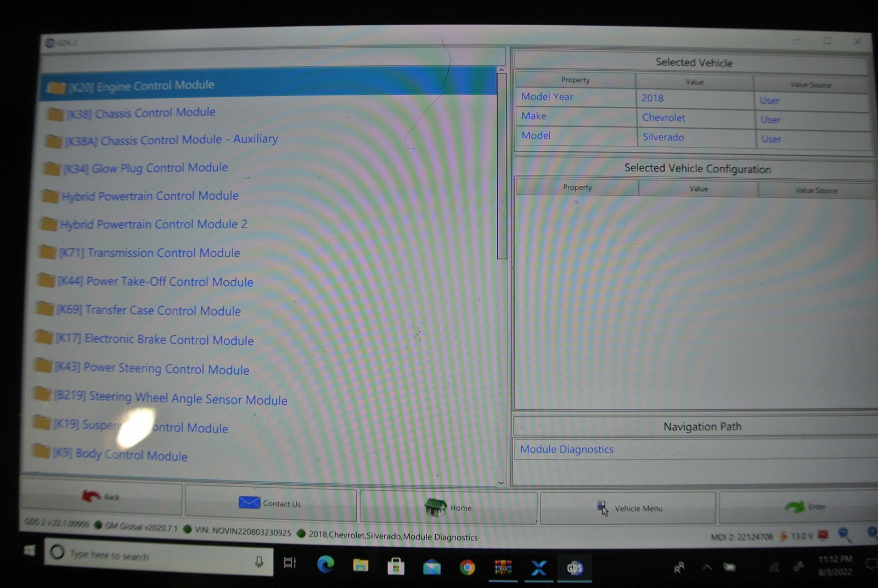
Task: Click the GDS app icon on the taskbar
Action: [574, 568]
